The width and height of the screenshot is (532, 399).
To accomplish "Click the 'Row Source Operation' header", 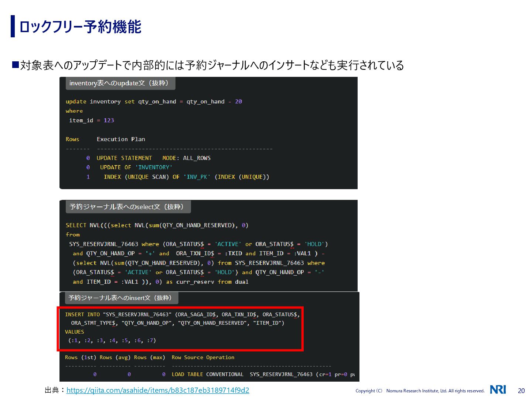I will [203, 357].
